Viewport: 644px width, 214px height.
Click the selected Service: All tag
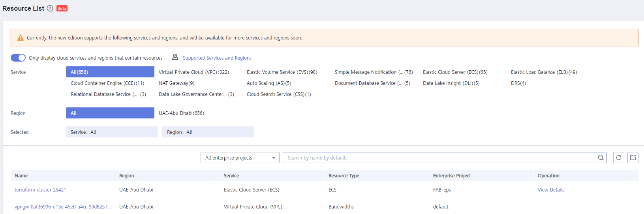[x=112, y=132]
